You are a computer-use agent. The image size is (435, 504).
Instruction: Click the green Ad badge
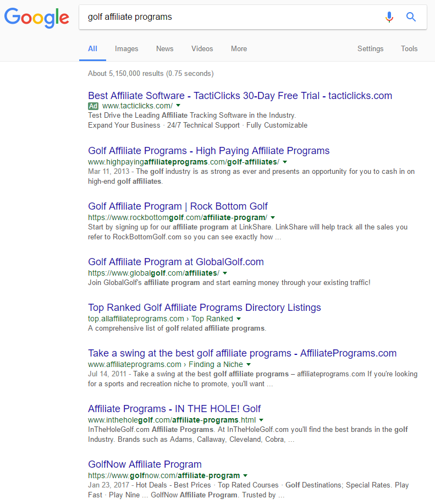click(x=93, y=106)
